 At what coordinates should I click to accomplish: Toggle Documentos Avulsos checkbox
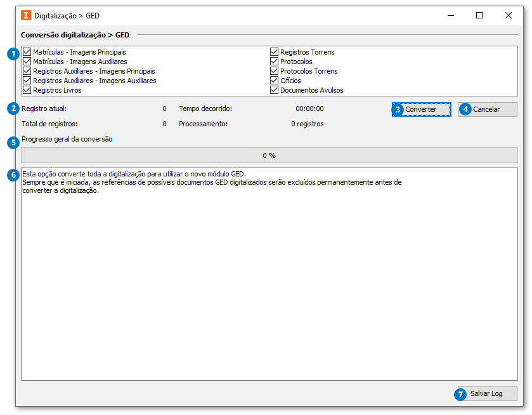[274, 90]
